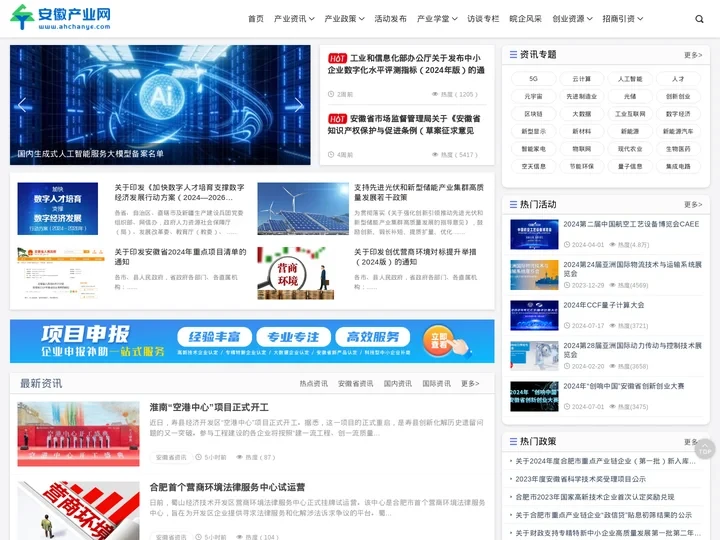Click 更多> in 热门活动 panel
Screen dimensions: 720x540
(693, 204)
